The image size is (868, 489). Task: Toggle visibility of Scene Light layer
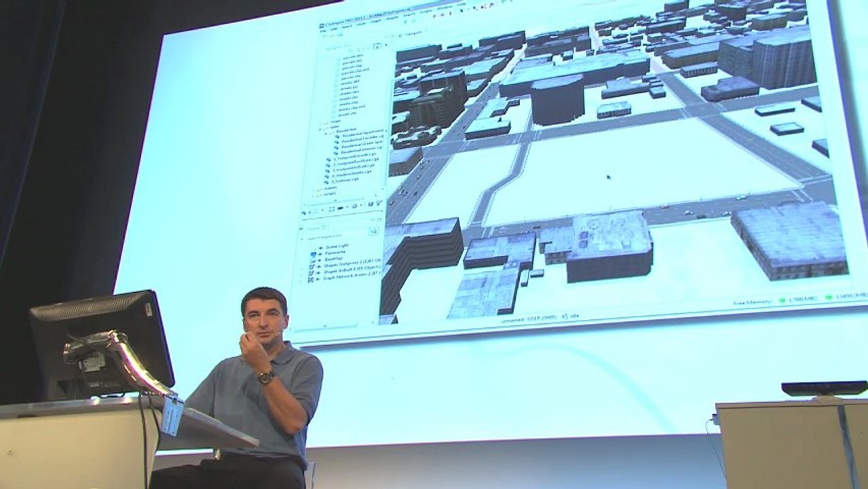[320, 248]
